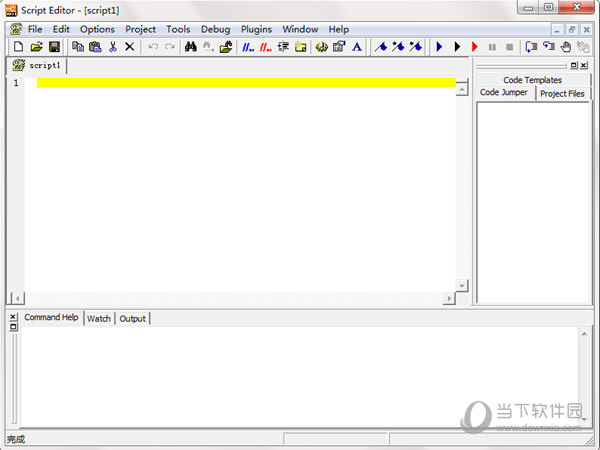This screenshot has height=450, width=600.
Task: Switch to Code Jumper tab
Action: point(504,93)
